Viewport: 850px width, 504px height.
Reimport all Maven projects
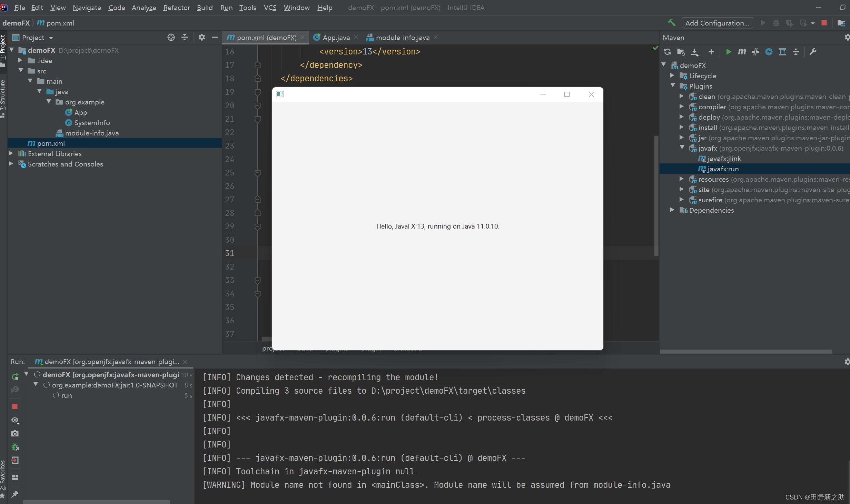[668, 52]
